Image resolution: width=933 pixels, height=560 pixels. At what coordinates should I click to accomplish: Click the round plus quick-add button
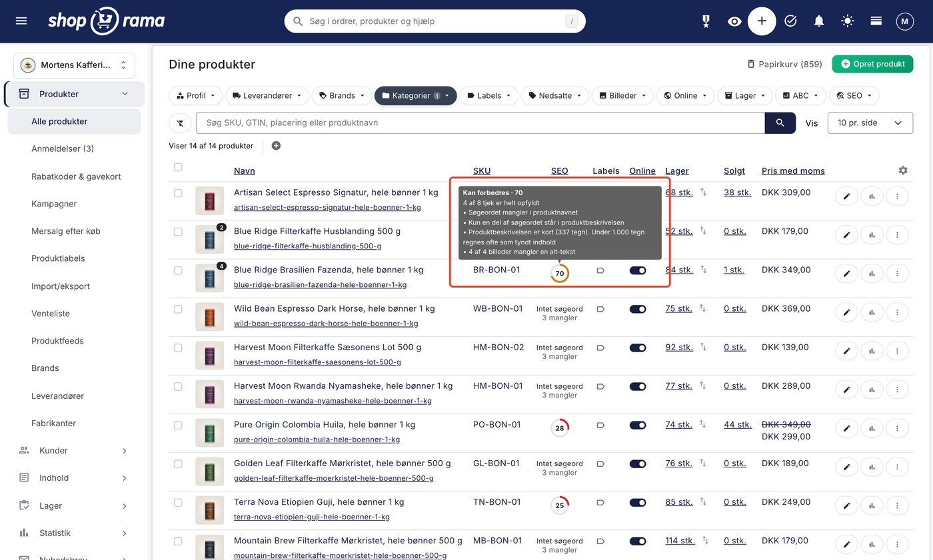pyautogui.click(x=762, y=21)
